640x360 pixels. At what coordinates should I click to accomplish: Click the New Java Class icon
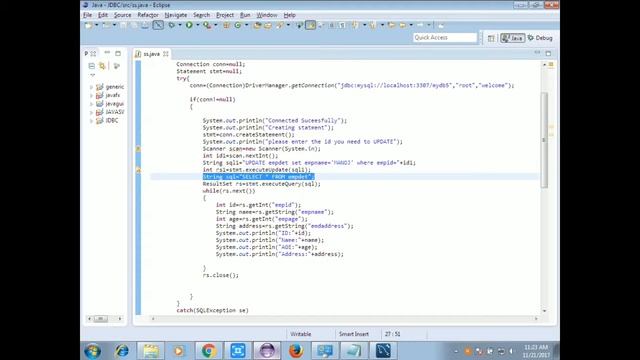[238, 25]
